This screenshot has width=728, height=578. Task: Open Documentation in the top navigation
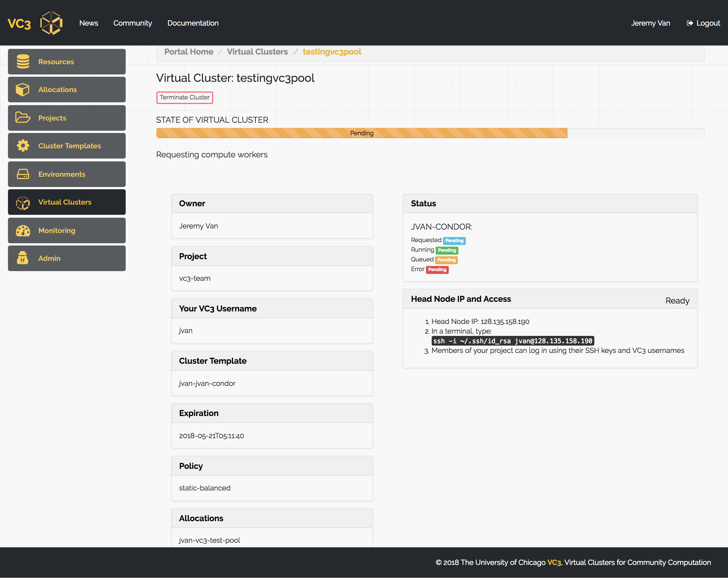193,23
